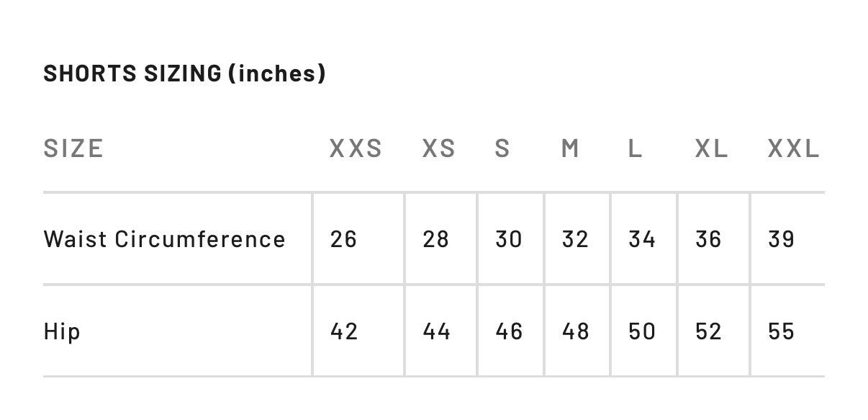Click hip value 52 for XL
The image size is (868, 420).
(708, 331)
